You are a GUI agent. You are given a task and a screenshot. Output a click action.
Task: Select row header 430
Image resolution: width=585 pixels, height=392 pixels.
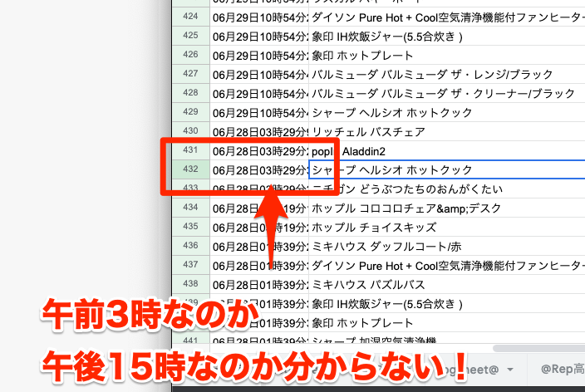pyautogui.click(x=190, y=131)
